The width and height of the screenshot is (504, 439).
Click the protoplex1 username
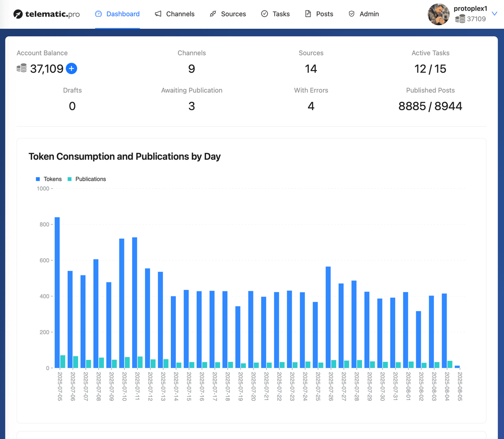[x=470, y=9]
